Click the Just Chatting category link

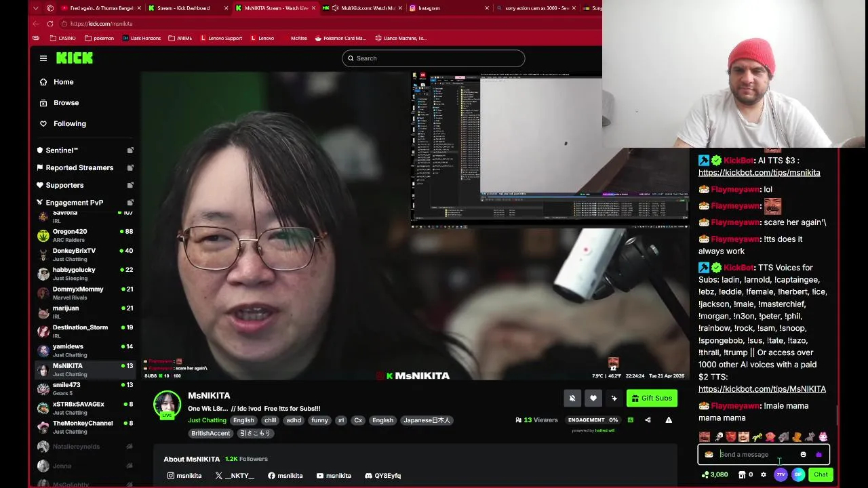207,420
